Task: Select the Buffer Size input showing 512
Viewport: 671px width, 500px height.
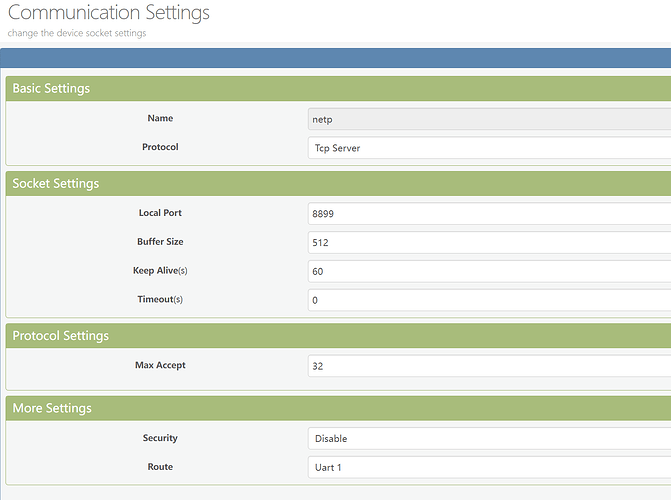Action: tap(489, 242)
